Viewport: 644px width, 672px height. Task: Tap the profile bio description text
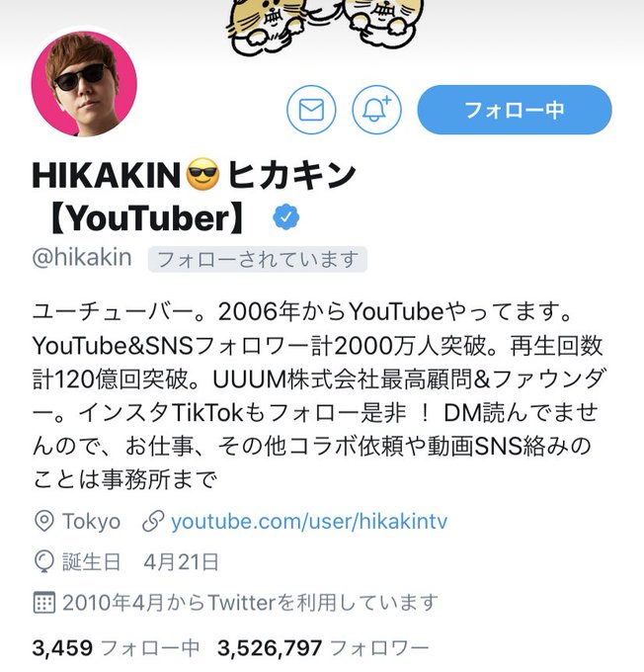(319, 395)
